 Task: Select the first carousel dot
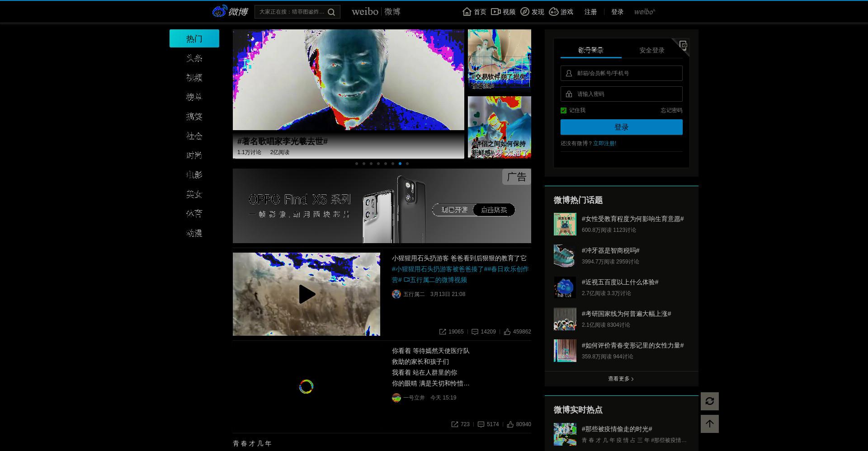pyautogui.click(x=357, y=164)
